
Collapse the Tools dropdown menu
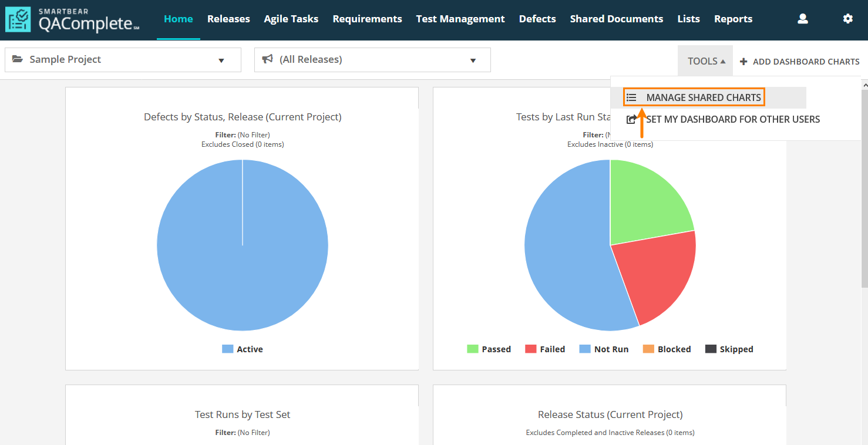click(706, 61)
